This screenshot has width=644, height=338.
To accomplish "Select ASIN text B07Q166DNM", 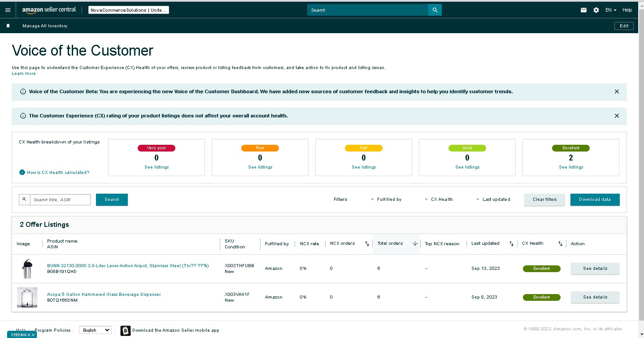I will tap(62, 300).
